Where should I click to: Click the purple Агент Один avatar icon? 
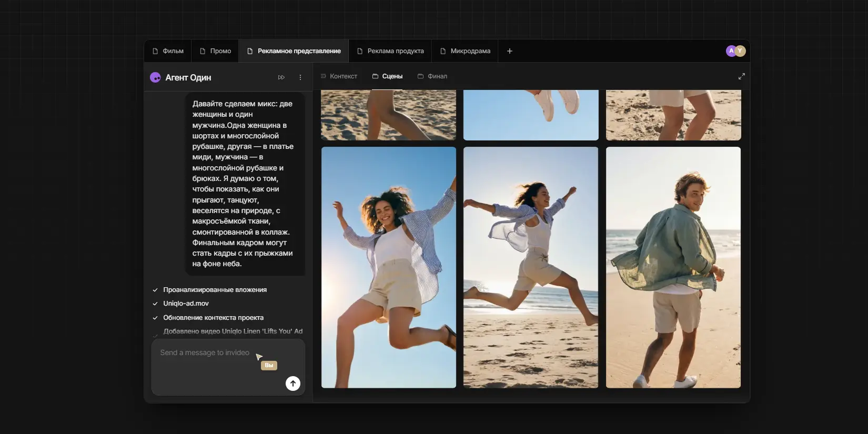[155, 77]
